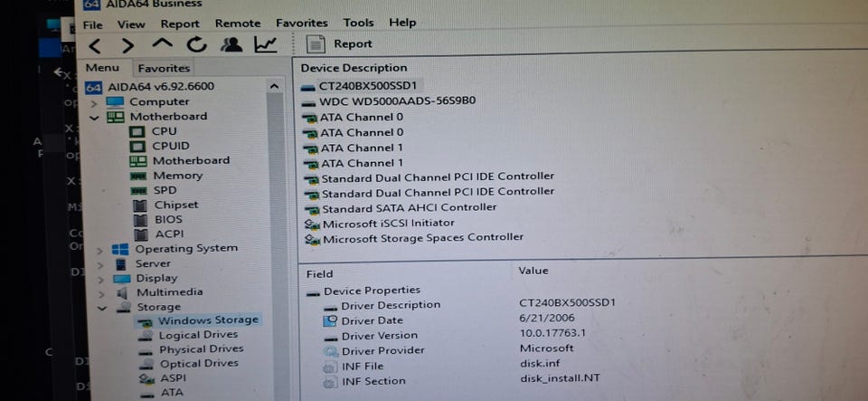Image resolution: width=868 pixels, height=401 pixels.
Task: Click the Storage icon in tree
Action: tap(124, 308)
